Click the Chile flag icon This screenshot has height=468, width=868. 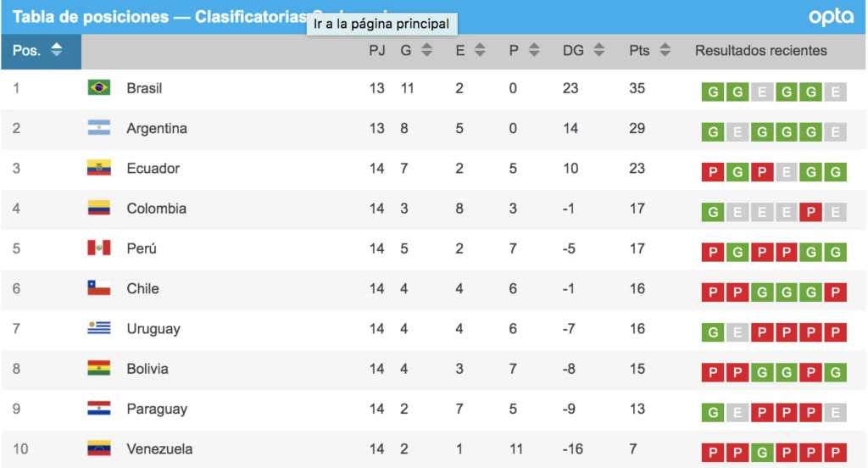98,288
